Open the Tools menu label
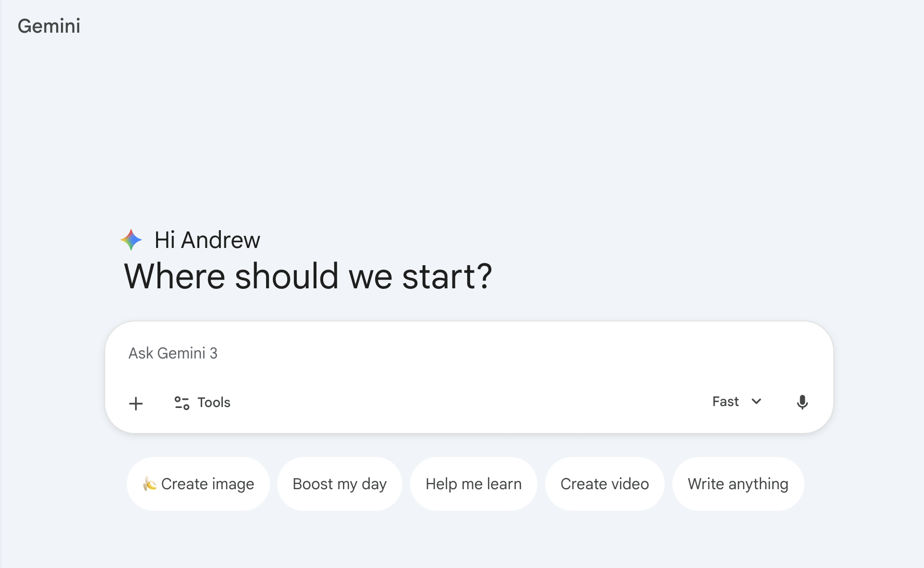 [x=214, y=403]
